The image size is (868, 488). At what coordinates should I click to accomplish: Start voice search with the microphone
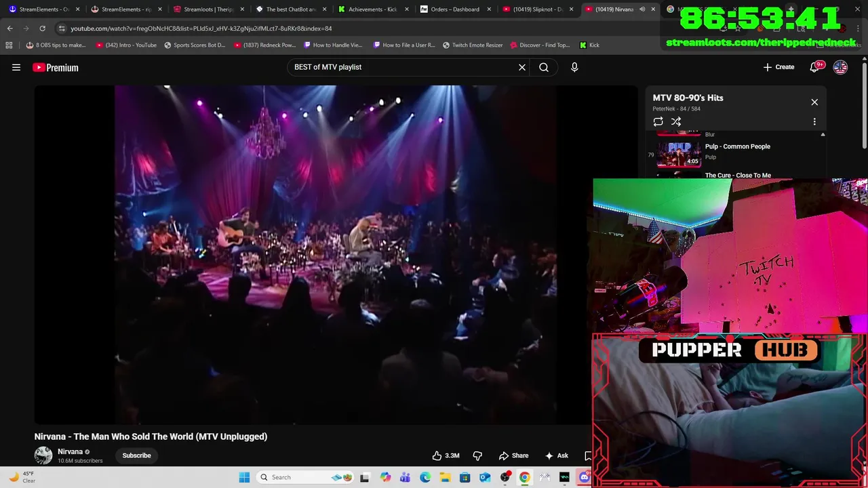coord(574,67)
